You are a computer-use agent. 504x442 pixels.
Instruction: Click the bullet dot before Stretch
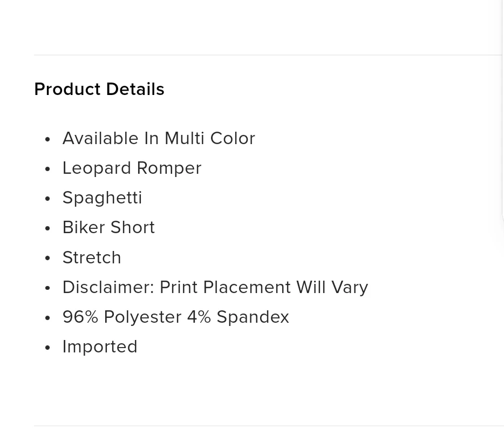[x=48, y=258]
